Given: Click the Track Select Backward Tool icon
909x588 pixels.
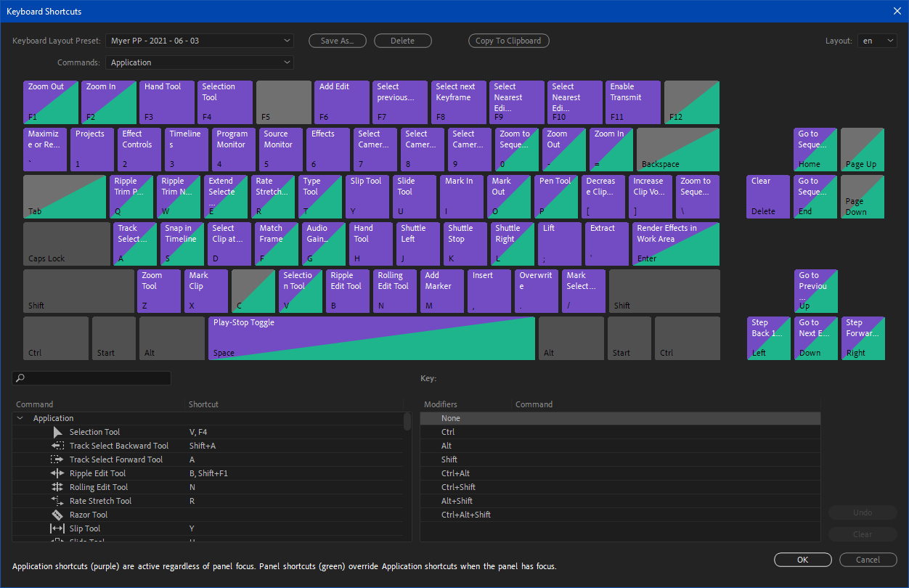Looking at the screenshot, I should tap(58, 445).
